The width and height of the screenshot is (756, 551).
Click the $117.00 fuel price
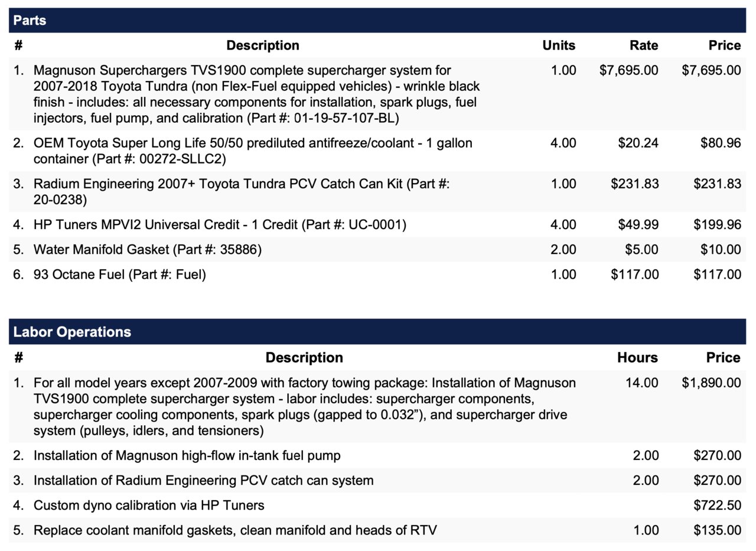(x=716, y=274)
